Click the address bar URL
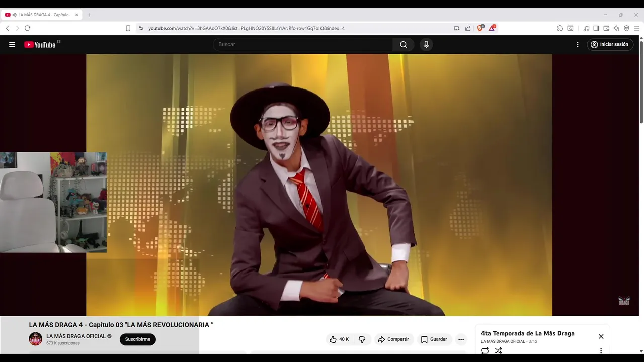 coord(247,28)
